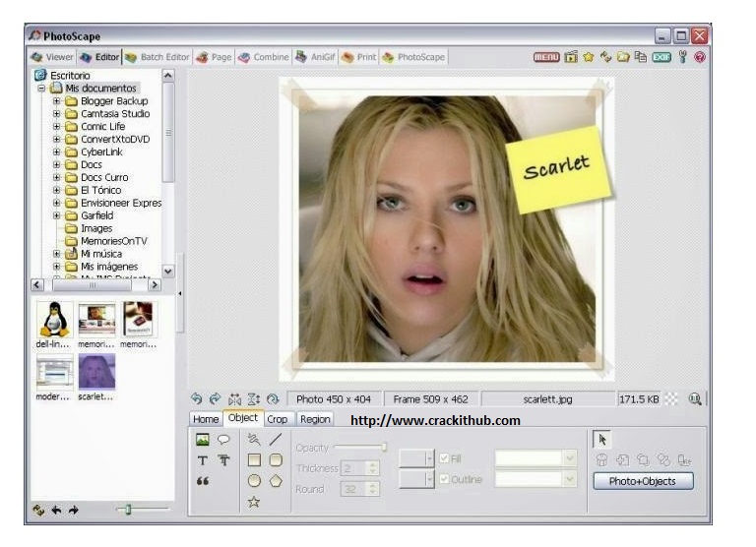
Task: Switch to the Crop tab
Action: tap(278, 419)
